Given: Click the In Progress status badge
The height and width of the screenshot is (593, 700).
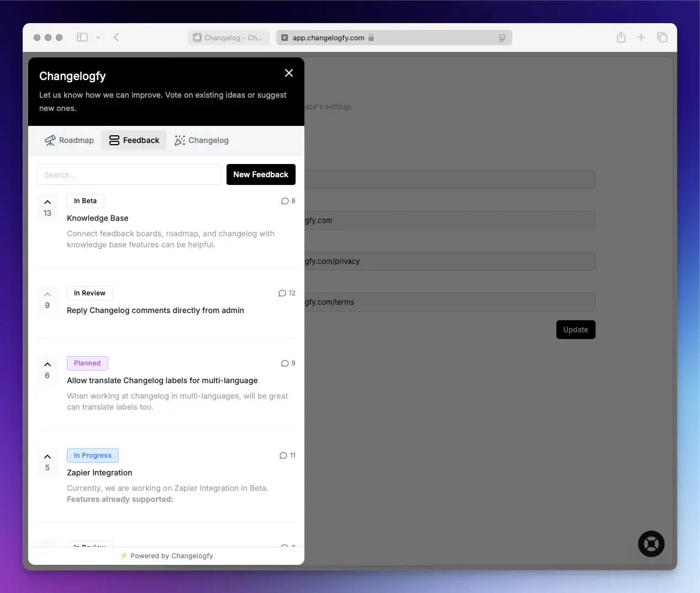Looking at the screenshot, I should tap(93, 456).
